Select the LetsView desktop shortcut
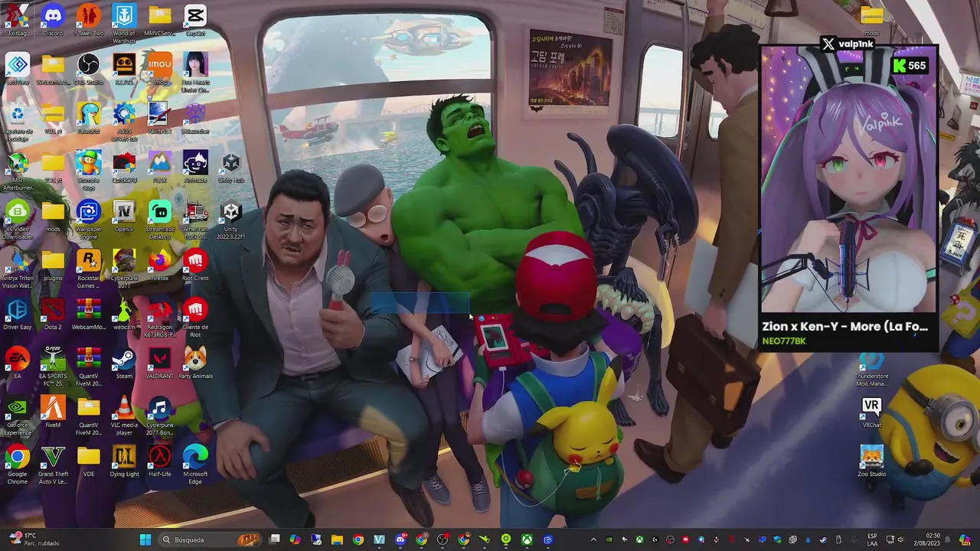Image resolution: width=980 pixels, height=551 pixels. pyautogui.click(x=17, y=69)
